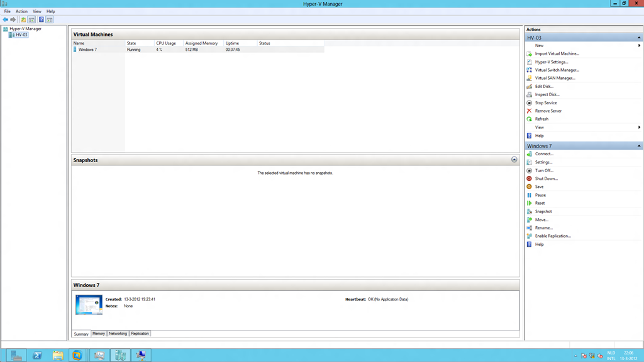
Task: Expand the New submenu in Actions
Action: 639,45
